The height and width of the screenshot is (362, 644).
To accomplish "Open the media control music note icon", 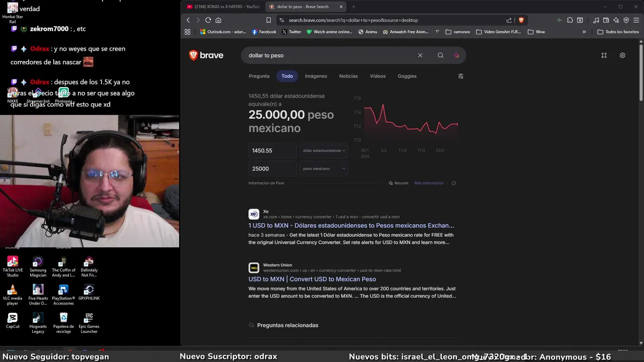I will (x=596, y=20).
